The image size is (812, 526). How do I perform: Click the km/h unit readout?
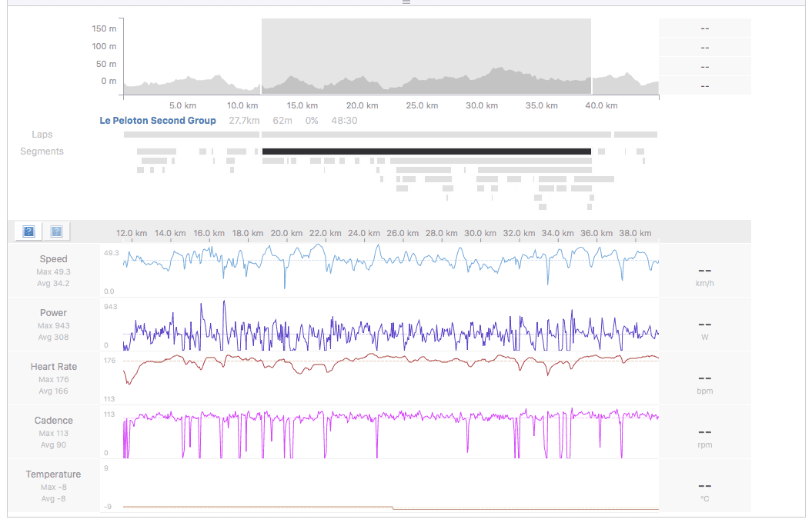pyautogui.click(x=704, y=284)
